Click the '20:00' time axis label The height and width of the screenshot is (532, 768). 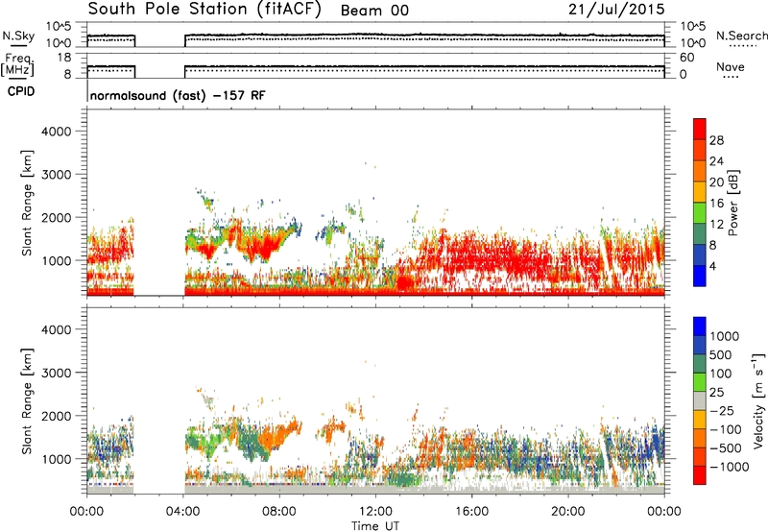pyautogui.click(x=568, y=512)
